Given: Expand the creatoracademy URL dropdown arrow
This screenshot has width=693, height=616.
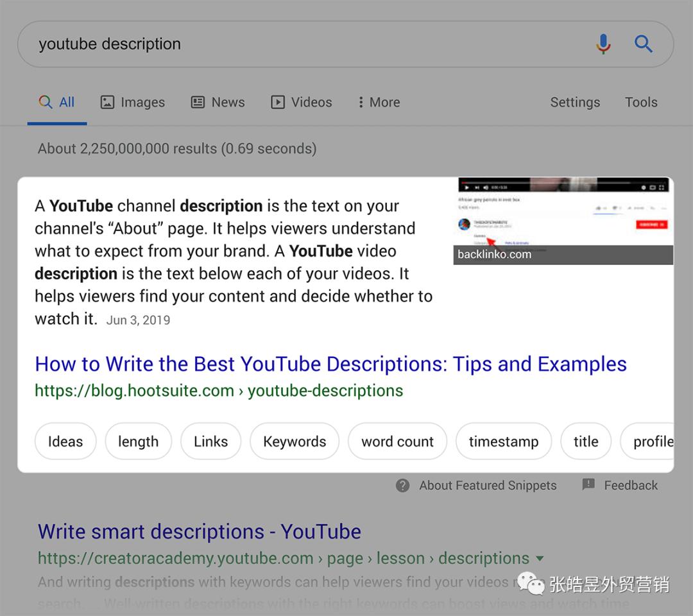Looking at the screenshot, I should coord(541,558).
